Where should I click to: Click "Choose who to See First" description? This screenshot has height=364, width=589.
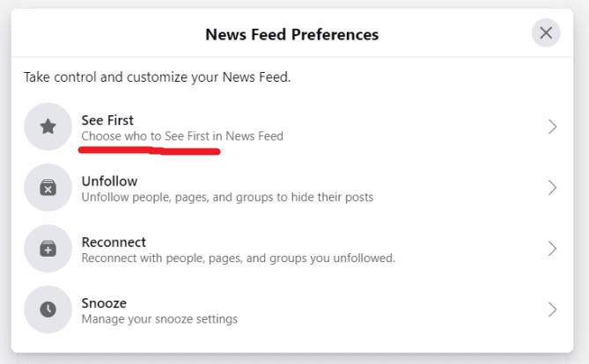182,136
